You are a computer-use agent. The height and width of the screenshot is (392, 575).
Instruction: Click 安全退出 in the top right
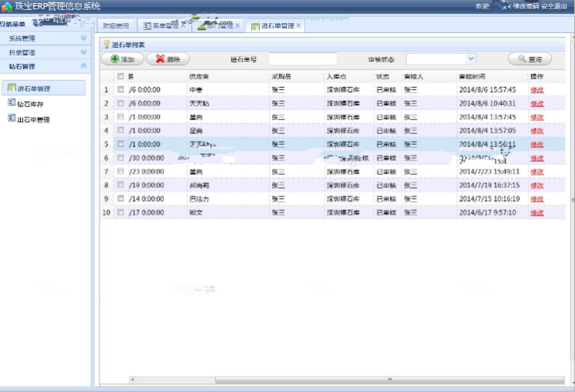coord(555,5)
